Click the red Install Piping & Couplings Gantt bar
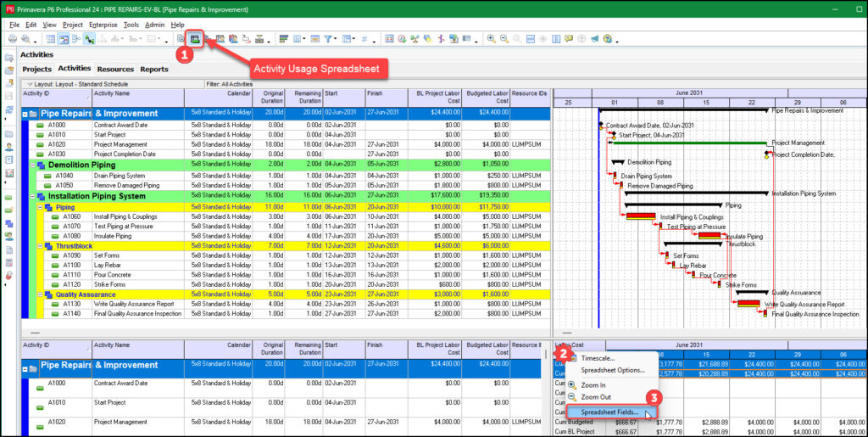The height and width of the screenshot is (437, 868). pyautogui.click(x=641, y=216)
